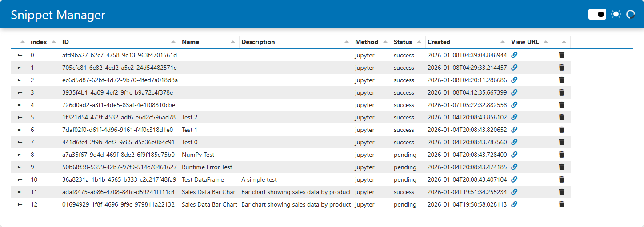Open View URL link icon for row 3

click(x=514, y=92)
